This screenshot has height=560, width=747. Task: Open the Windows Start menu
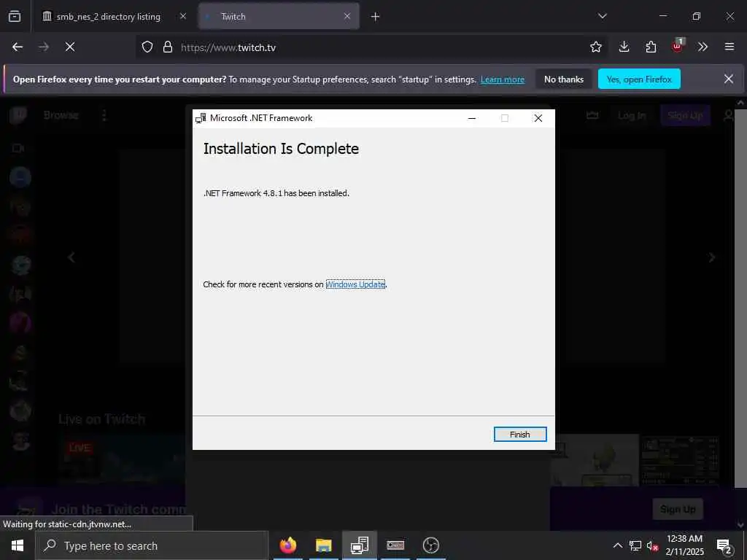click(18, 545)
